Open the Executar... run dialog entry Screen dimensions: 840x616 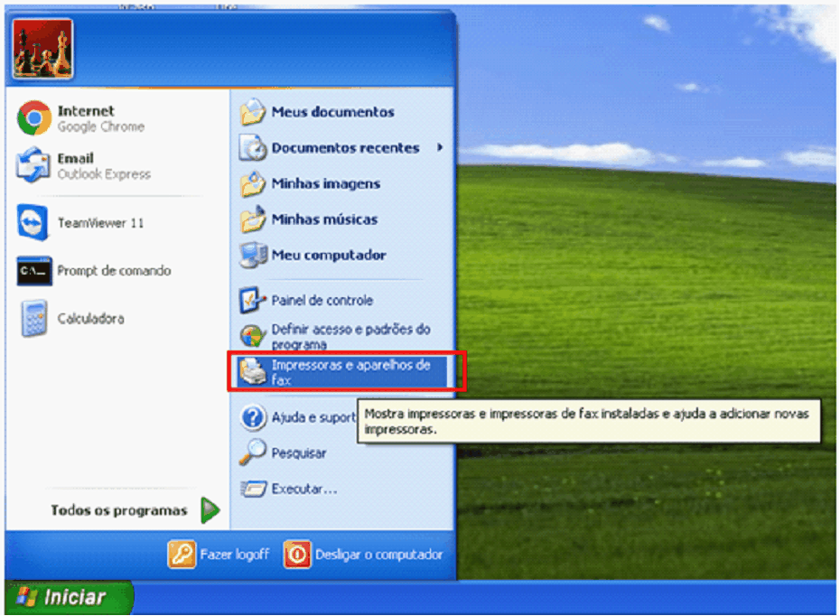click(303, 489)
